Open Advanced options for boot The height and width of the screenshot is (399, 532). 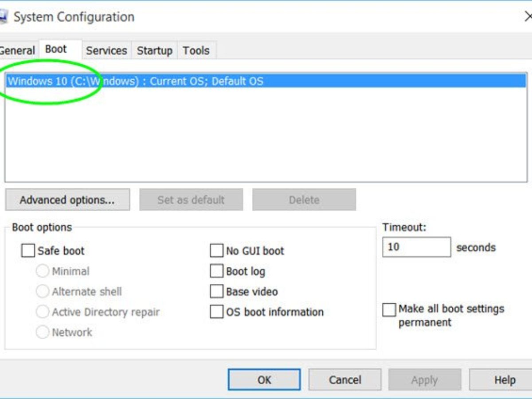pyautogui.click(x=67, y=200)
